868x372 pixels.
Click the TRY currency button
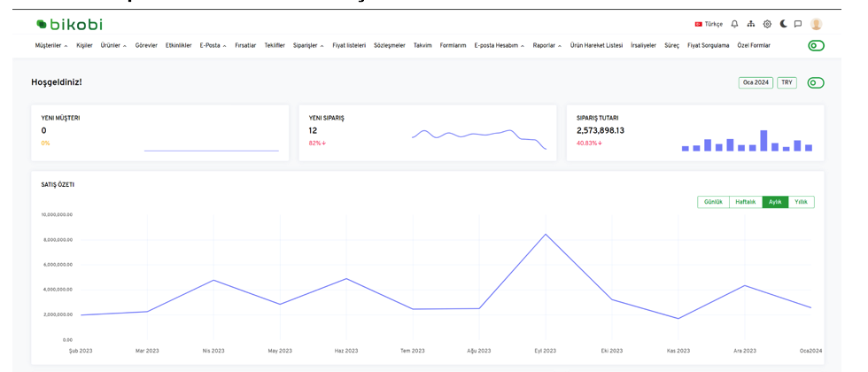(787, 82)
